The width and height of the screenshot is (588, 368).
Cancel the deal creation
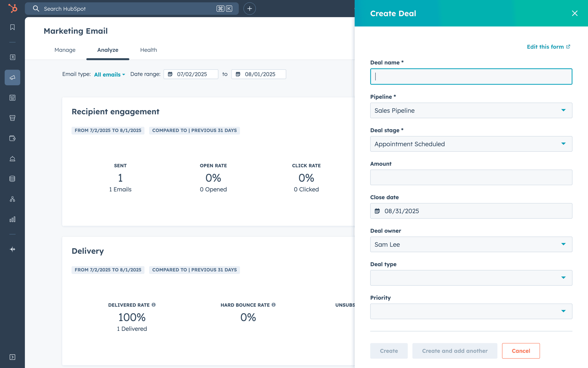tap(521, 351)
